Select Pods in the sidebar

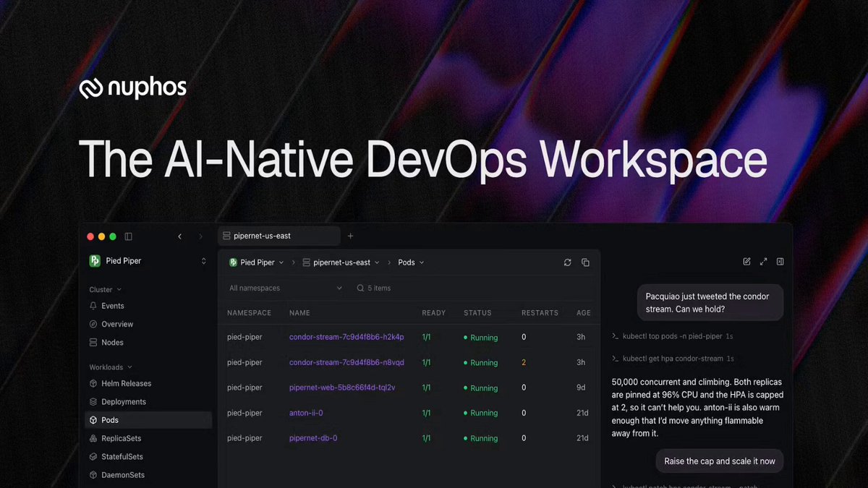click(x=148, y=419)
